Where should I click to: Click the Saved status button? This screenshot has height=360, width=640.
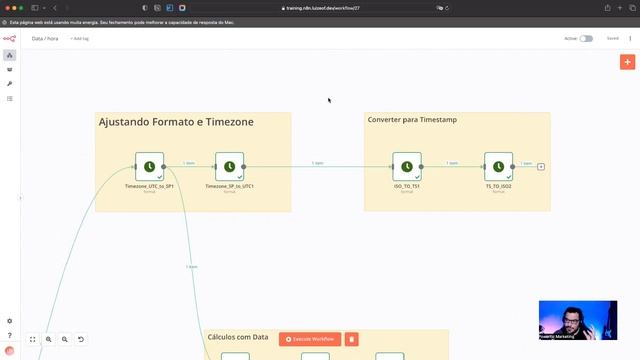point(613,38)
